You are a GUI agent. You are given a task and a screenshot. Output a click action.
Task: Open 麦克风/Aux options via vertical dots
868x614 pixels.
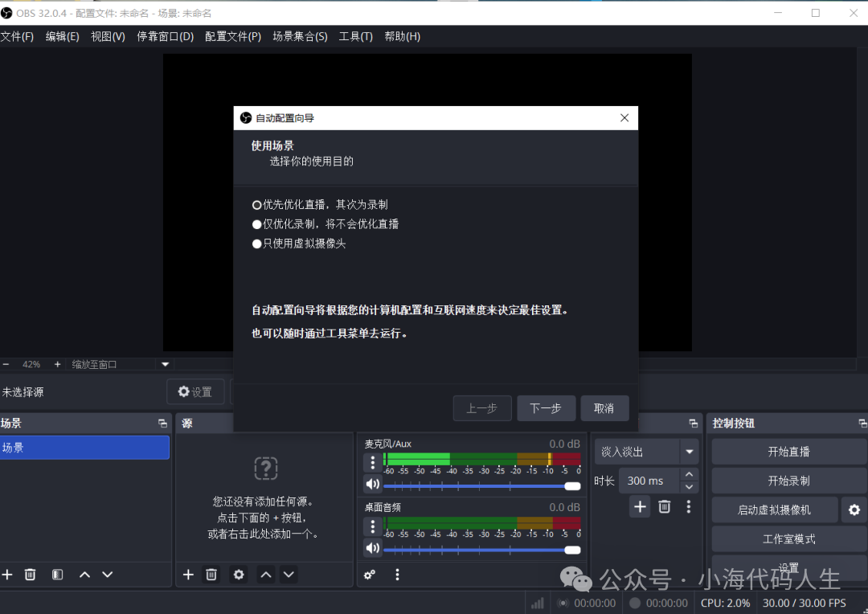pyautogui.click(x=371, y=462)
